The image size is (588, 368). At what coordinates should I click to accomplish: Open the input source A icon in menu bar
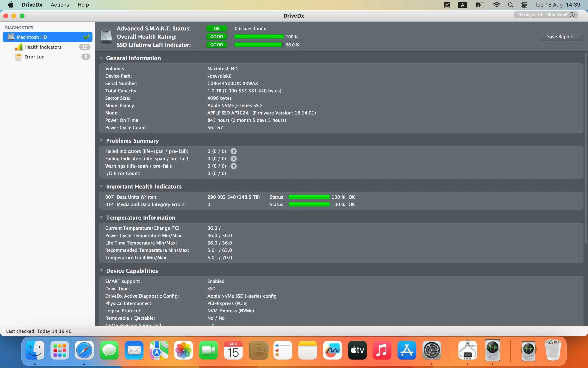pos(462,5)
